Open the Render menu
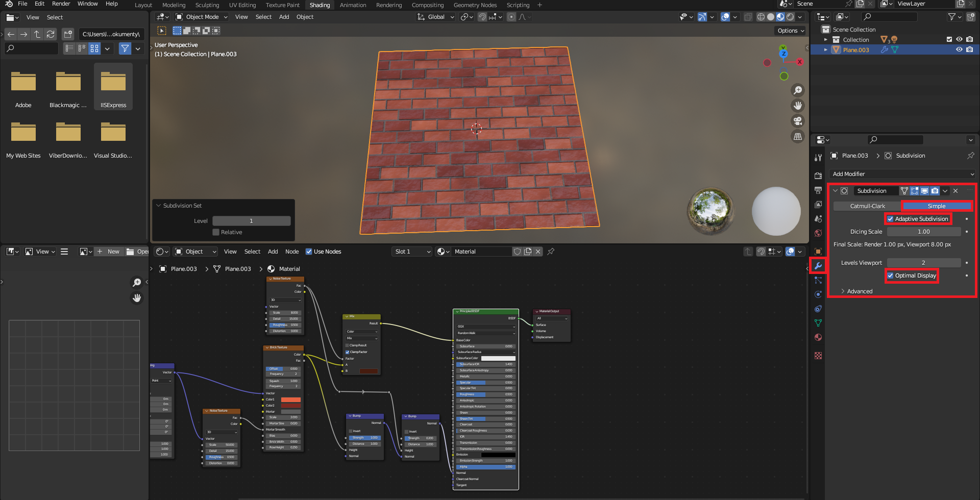The image size is (980, 500). [61, 4]
